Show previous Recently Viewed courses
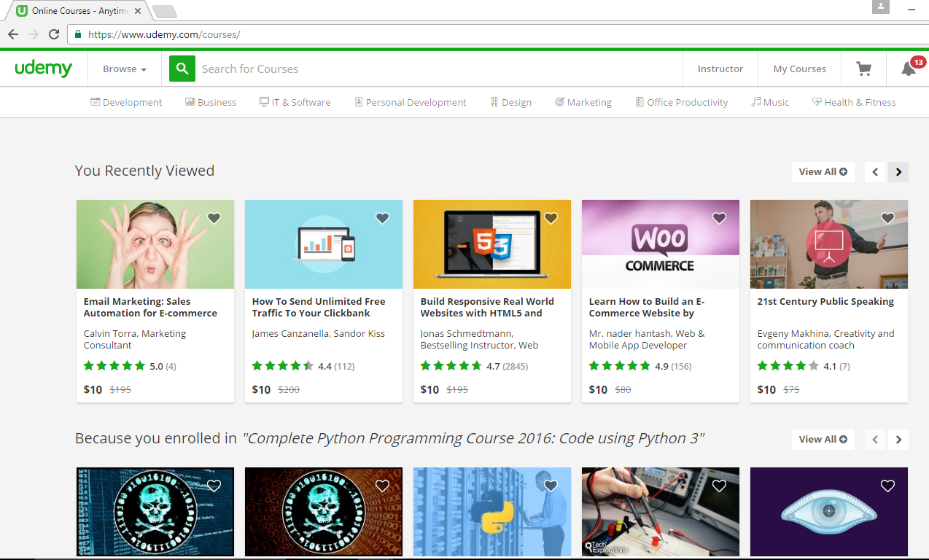Viewport: 929px width, 560px height. [875, 172]
